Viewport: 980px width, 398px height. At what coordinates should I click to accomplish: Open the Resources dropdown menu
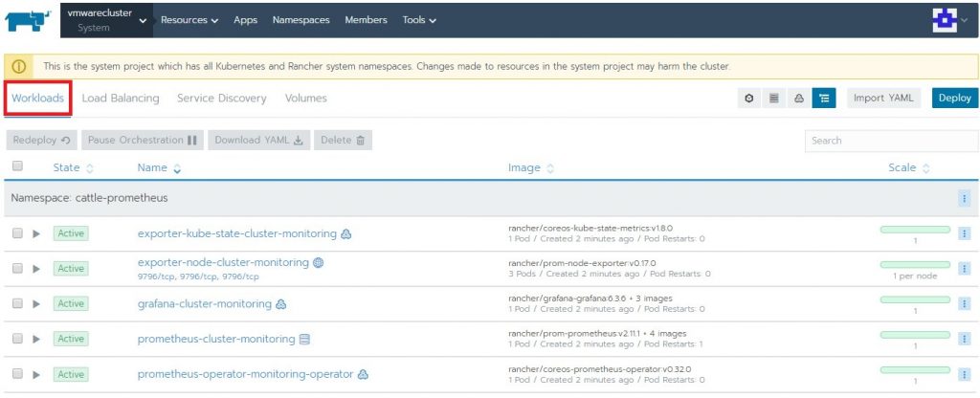[189, 20]
